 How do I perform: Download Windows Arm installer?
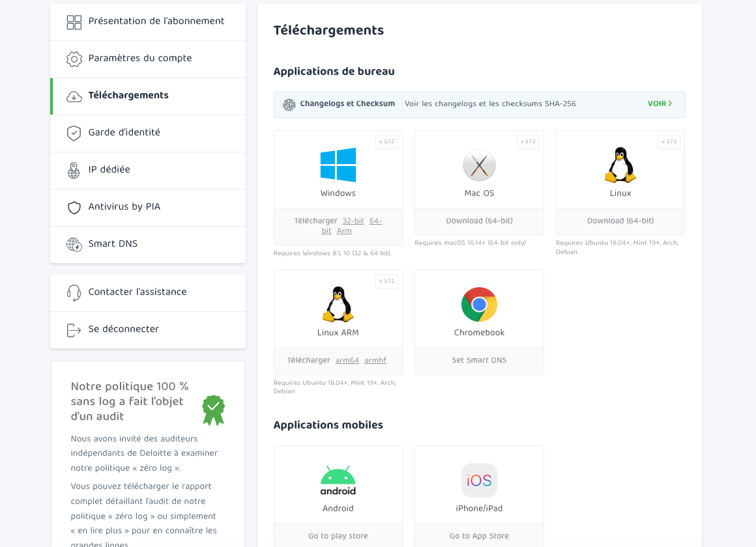[x=344, y=231]
